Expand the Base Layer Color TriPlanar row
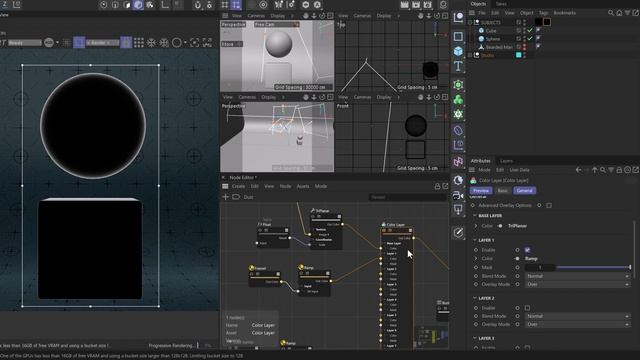640x360 pixels. (x=476, y=226)
